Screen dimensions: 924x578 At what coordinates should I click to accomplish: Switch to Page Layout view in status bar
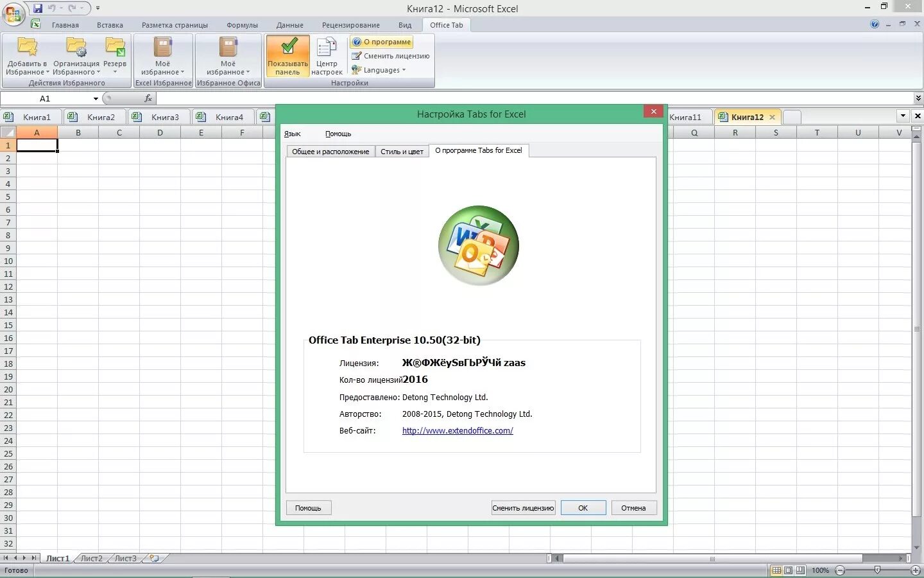pyautogui.click(x=788, y=570)
